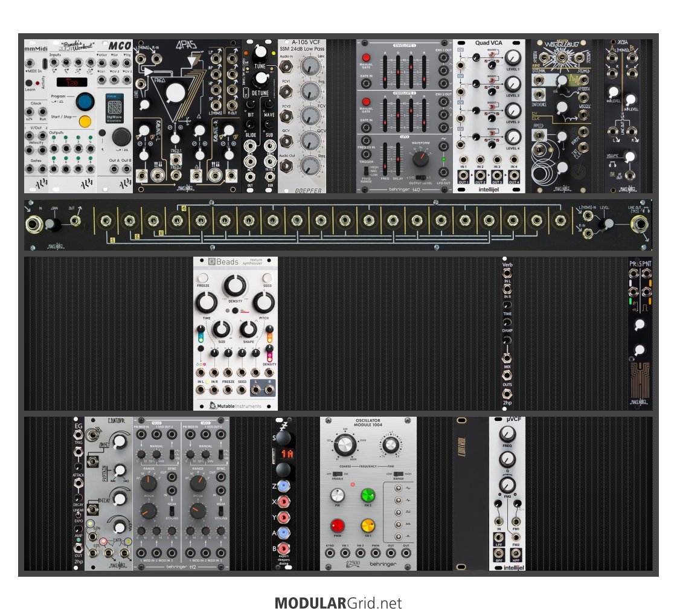
Task: Turn the LFO Waveform selector on Behringer 140
Action: [x=419, y=159]
